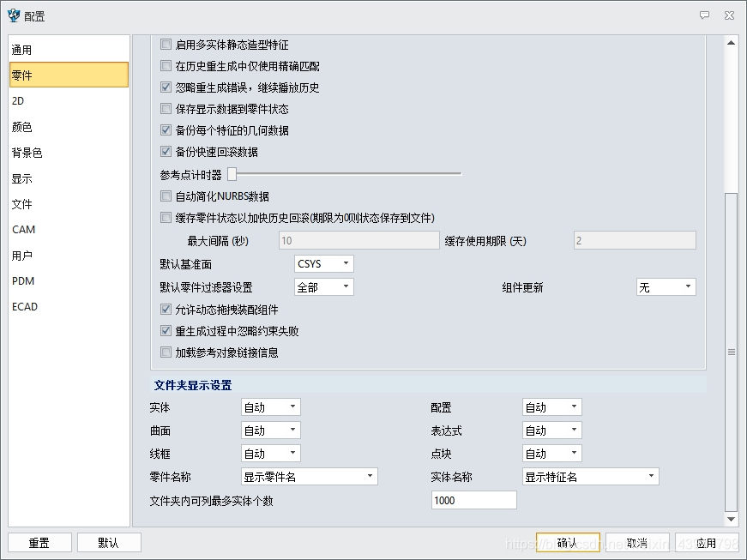Enable 自动简化NURBS数据 checkbox
Image resolution: width=747 pixels, height=560 pixels.
click(166, 196)
